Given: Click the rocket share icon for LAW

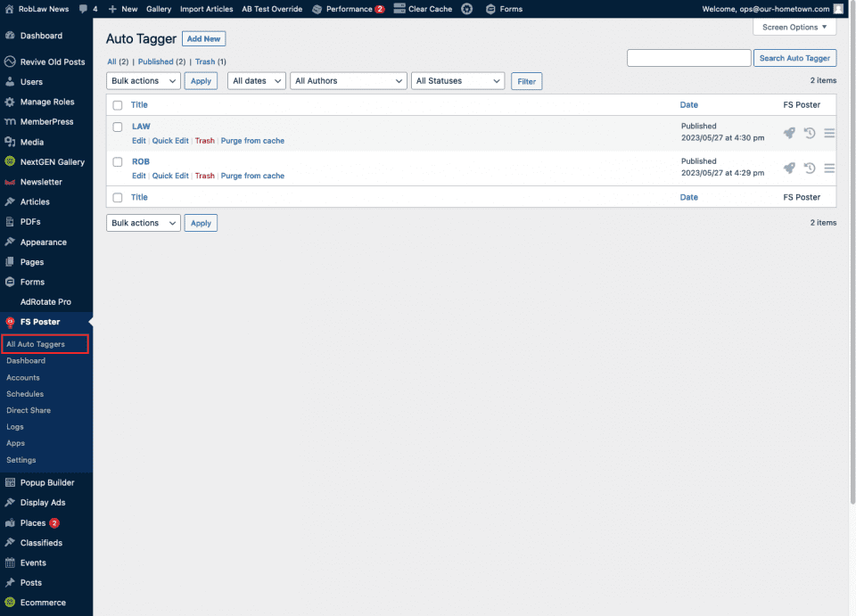Looking at the screenshot, I should (789, 133).
